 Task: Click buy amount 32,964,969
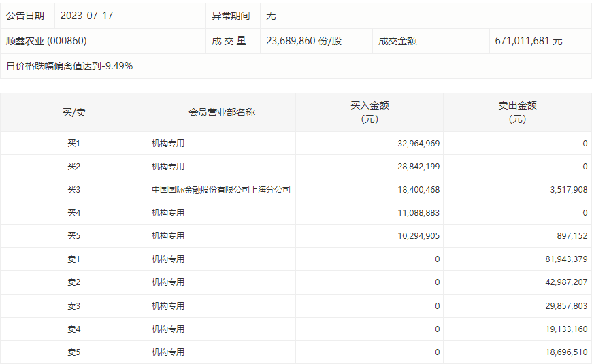pos(418,143)
